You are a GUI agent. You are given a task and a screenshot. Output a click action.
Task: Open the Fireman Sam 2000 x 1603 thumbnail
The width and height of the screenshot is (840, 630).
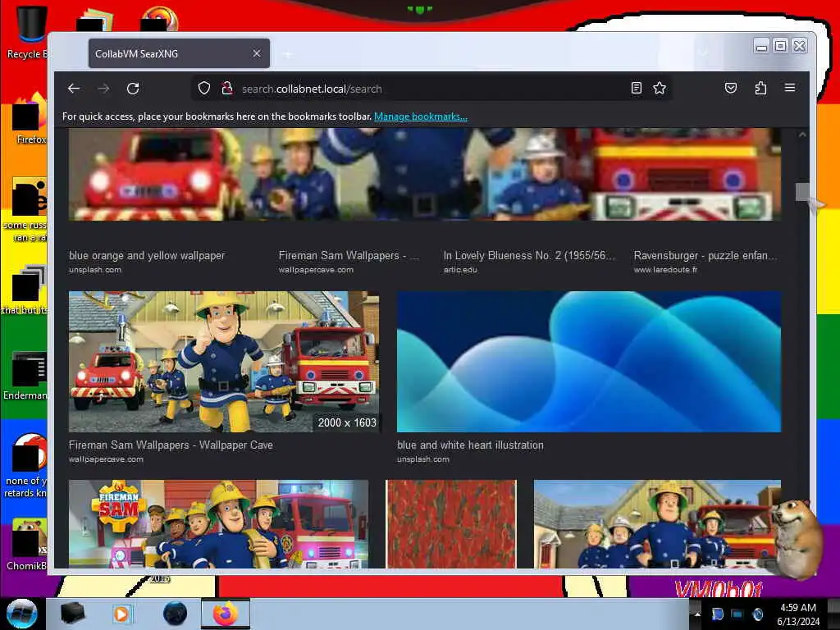click(224, 362)
